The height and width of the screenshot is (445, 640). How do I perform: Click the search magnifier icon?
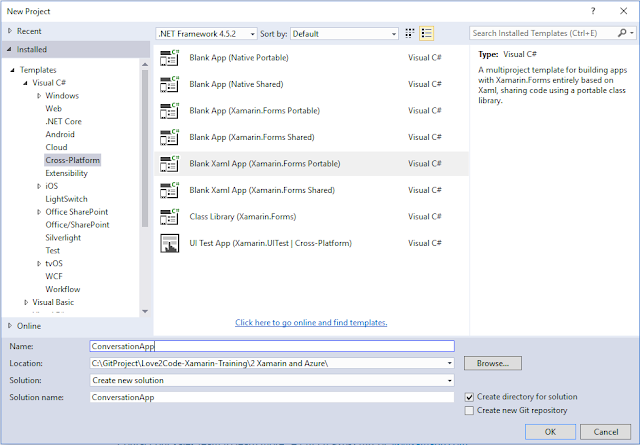tap(622, 33)
